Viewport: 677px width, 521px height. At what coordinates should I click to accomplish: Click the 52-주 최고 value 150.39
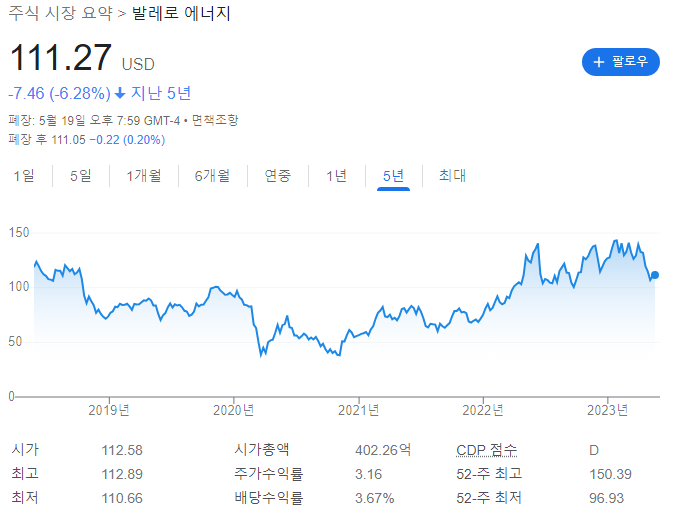click(x=611, y=474)
